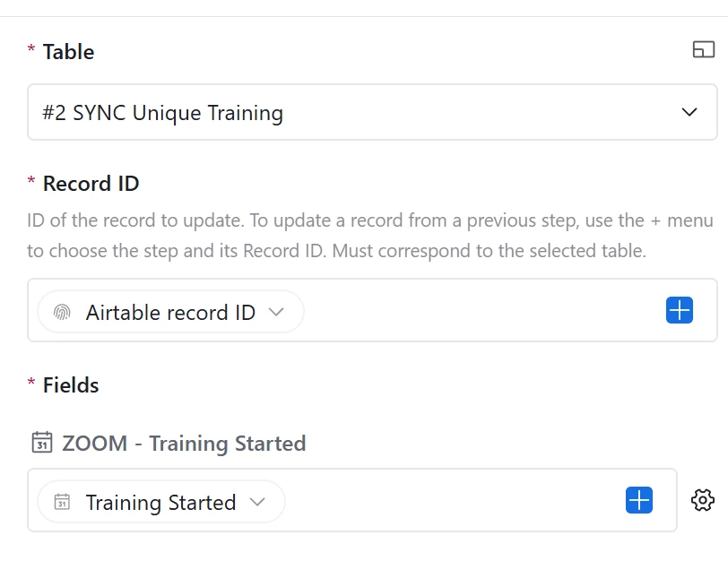The height and width of the screenshot is (561, 728).
Task: Select the Airtable record ID token
Action: pos(170,312)
